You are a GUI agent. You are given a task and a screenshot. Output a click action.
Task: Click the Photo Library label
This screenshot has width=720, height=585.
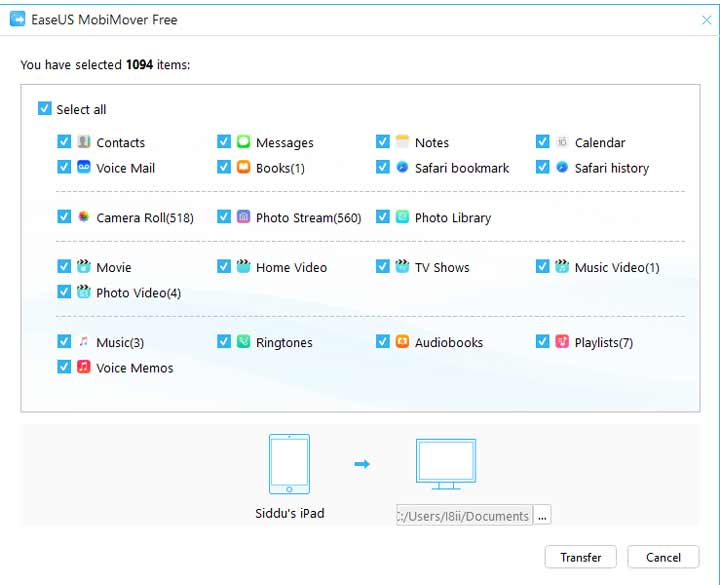tap(453, 218)
